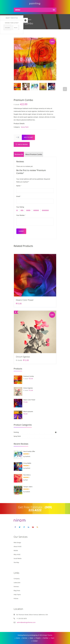Open the style settings gear icon
The width and height of the screenshot is (70, 644).
(25, 20)
